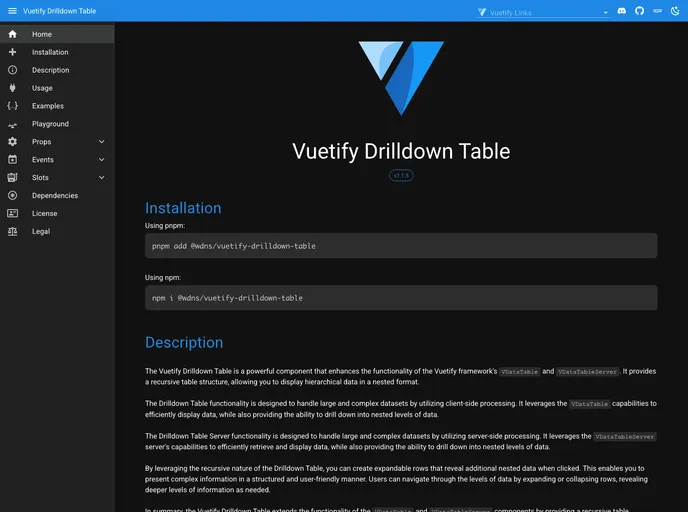Click the VDataTable code tag in first paragraph

pos(520,372)
